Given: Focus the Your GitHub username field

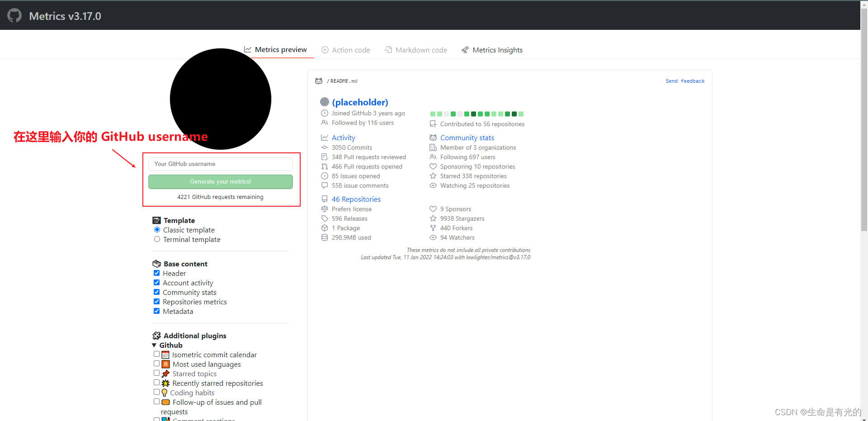Looking at the screenshot, I should 221,164.
